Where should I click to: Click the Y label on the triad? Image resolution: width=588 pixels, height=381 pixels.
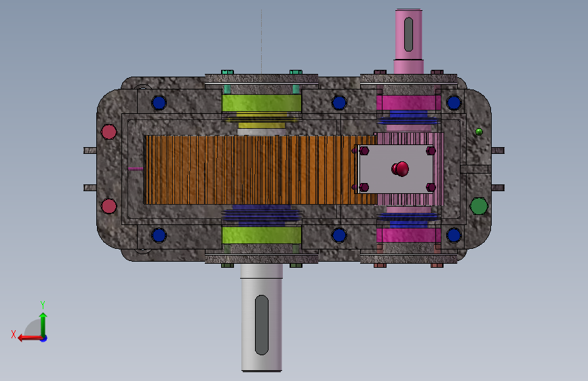click(43, 304)
